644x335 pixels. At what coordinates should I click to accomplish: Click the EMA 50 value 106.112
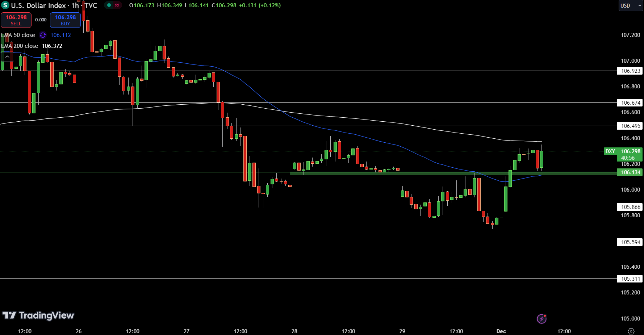click(x=61, y=35)
